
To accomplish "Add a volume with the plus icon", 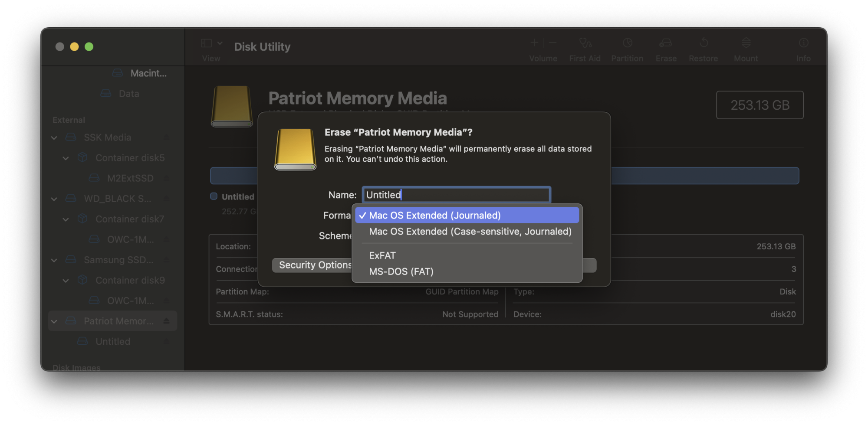I will (534, 42).
